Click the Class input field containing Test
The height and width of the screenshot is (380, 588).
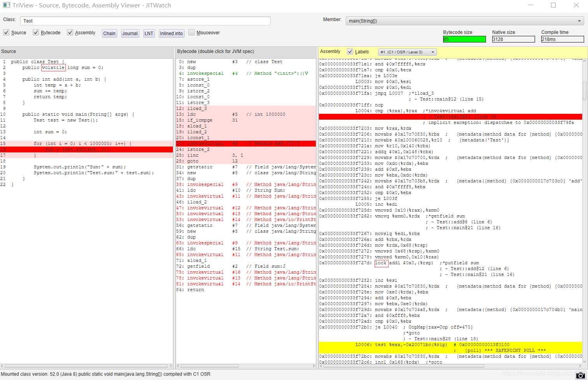point(145,21)
